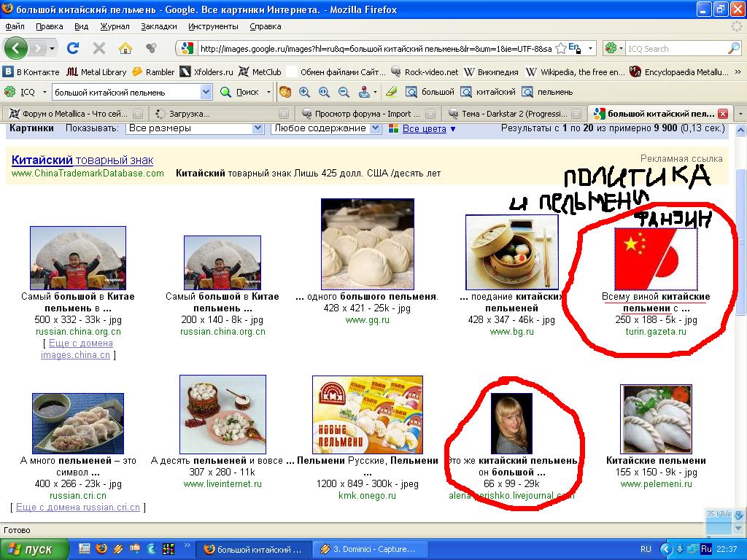Screen dimensions: 747x560
Task: Click the Reload page icon
Action: [x=72, y=48]
